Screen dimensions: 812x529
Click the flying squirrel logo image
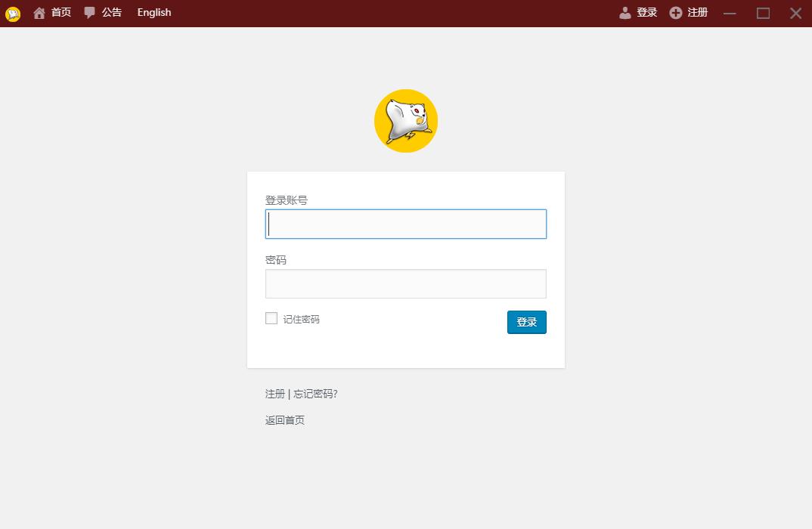406,121
